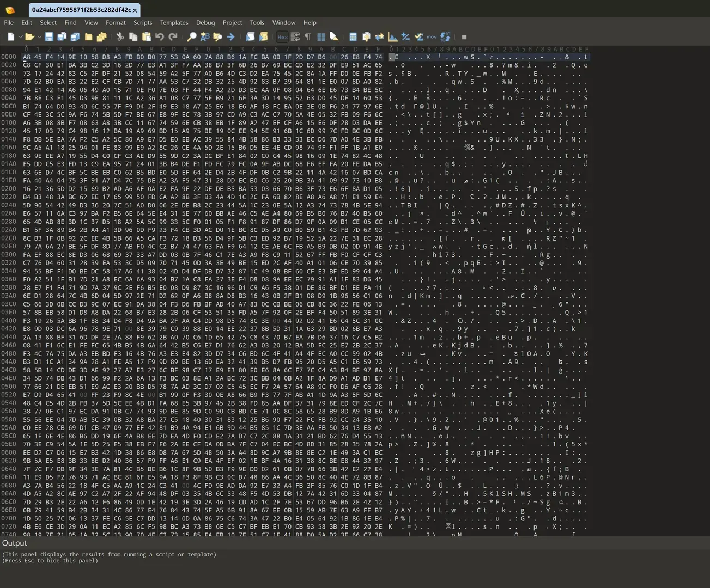Viewport: 710px width, 588px height.
Task: Click the Open File folder icon
Action: tap(29, 37)
